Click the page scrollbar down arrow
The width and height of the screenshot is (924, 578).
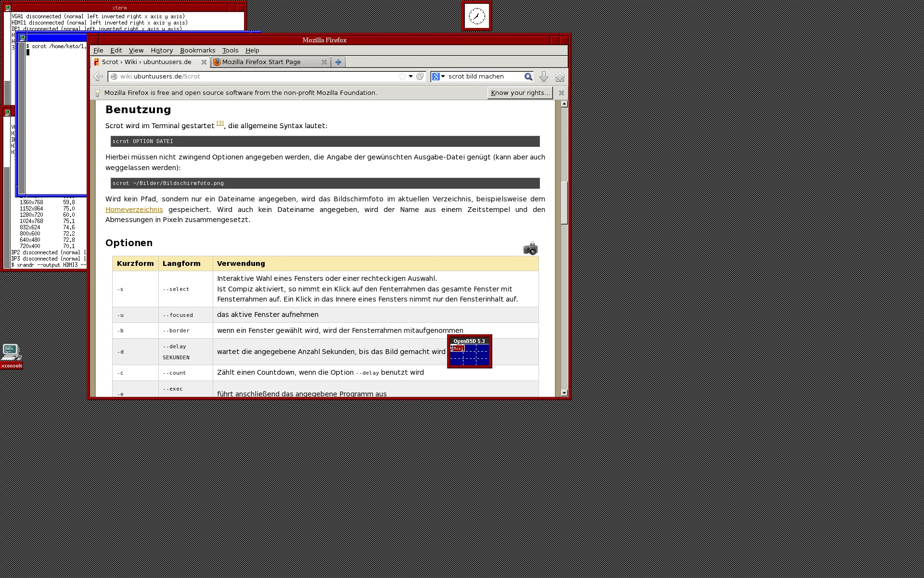pos(564,393)
